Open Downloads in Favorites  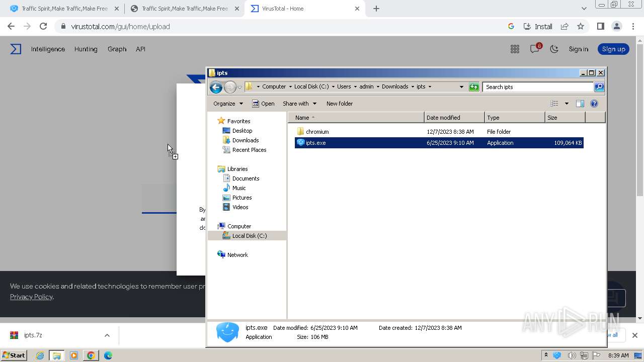click(x=246, y=140)
